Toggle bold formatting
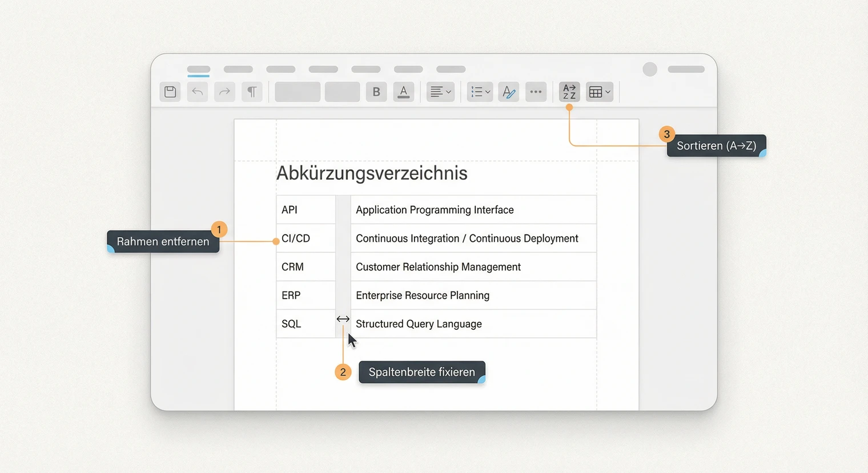This screenshot has width=868, height=473. pyautogui.click(x=376, y=92)
